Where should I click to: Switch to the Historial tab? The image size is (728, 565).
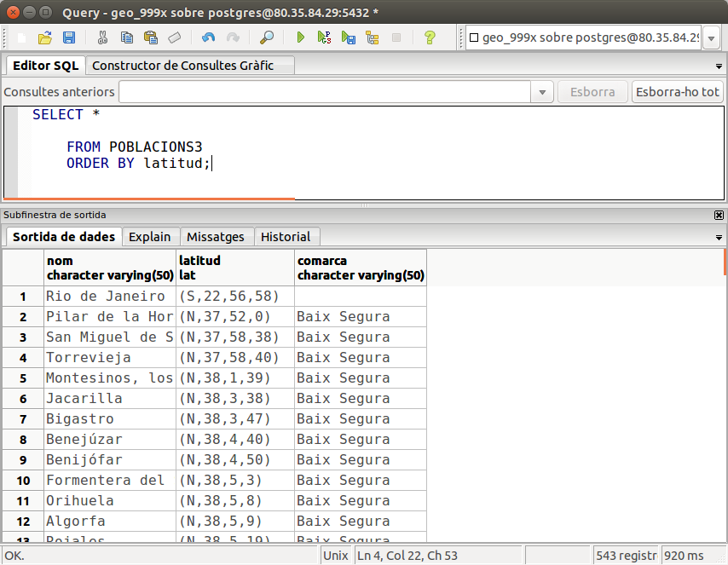coord(286,237)
